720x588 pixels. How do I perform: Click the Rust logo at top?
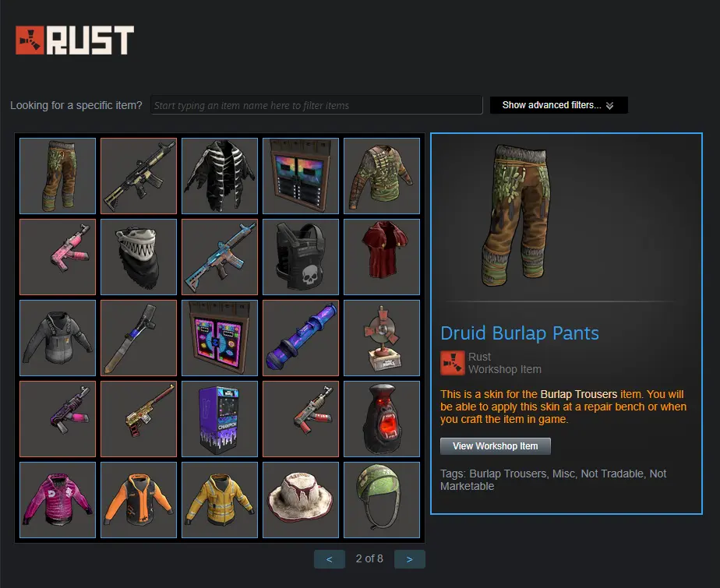(75, 40)
